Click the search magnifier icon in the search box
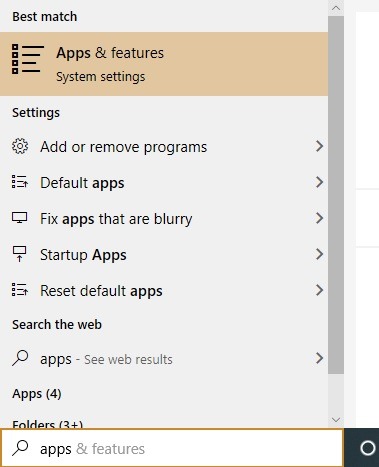Image resolution: width=379 pixels, height=467 pixels. pos(20,448)
